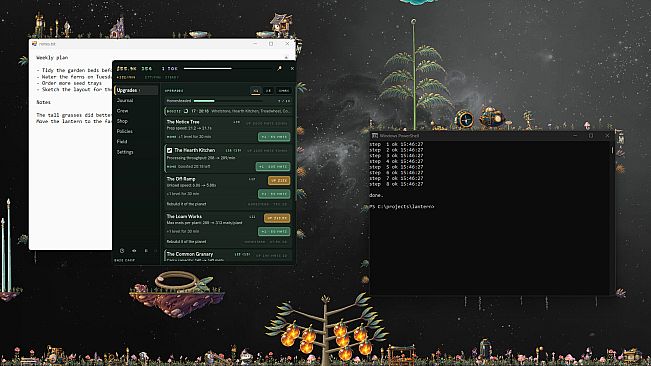651x366 pixels.
Task: Click the green boost button for The Off Ramp
Action: (x=274, y=194)
